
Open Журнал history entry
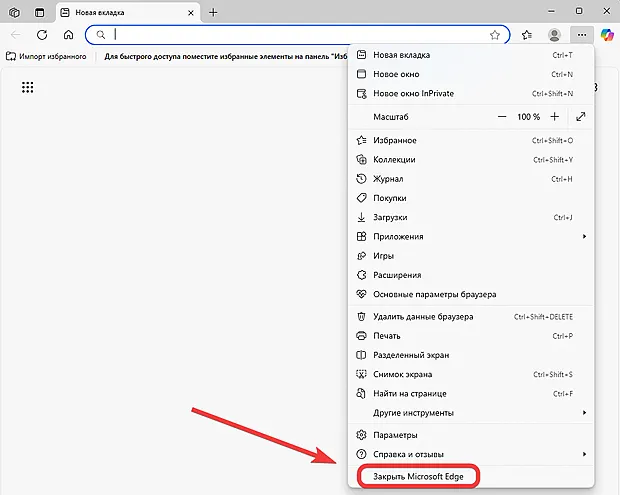(471, 179)
